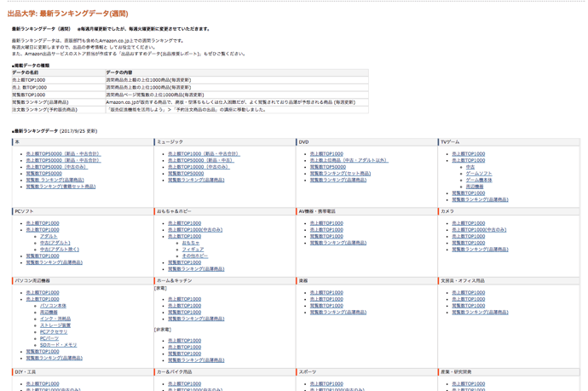Click SDカード・メモリ link
The height and width of the screenshot is (391, 588).
click(58, 345)
